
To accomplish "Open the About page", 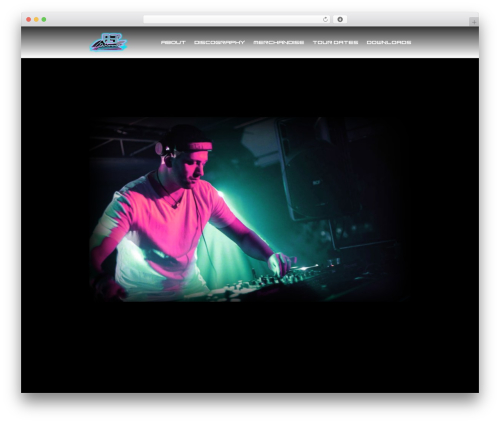I will (x=173, y=42).
